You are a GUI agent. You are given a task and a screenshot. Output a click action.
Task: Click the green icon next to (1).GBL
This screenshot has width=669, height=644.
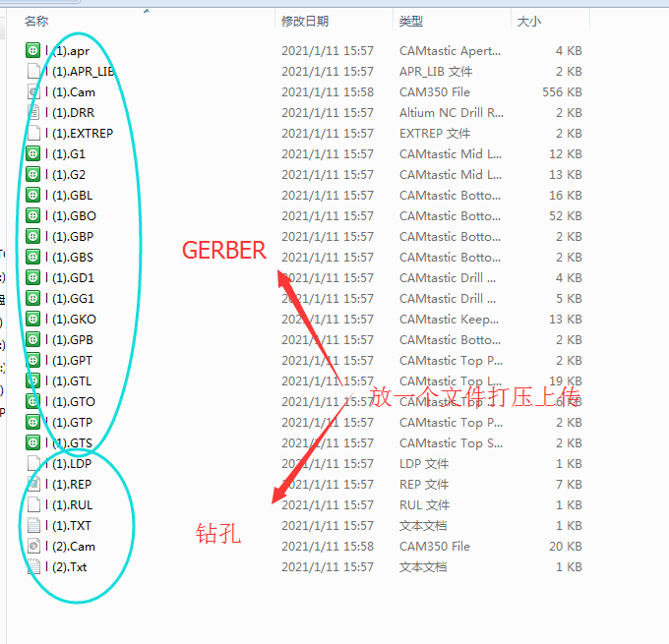32,196
